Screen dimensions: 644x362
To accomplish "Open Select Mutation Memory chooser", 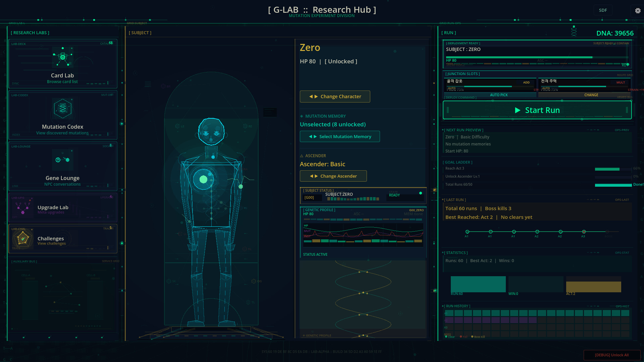I will [340, 136].
